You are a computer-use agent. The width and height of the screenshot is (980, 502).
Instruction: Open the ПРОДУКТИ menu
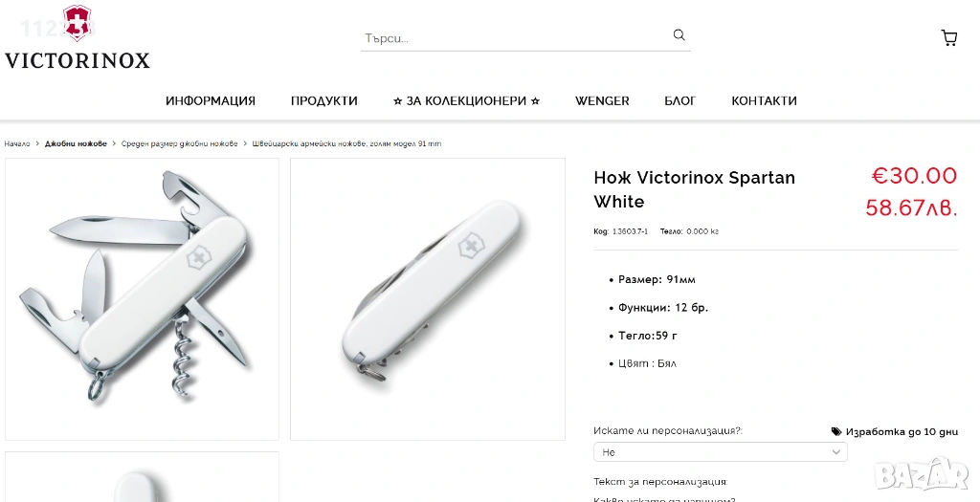pyautogui.click(x=323, y=101)
